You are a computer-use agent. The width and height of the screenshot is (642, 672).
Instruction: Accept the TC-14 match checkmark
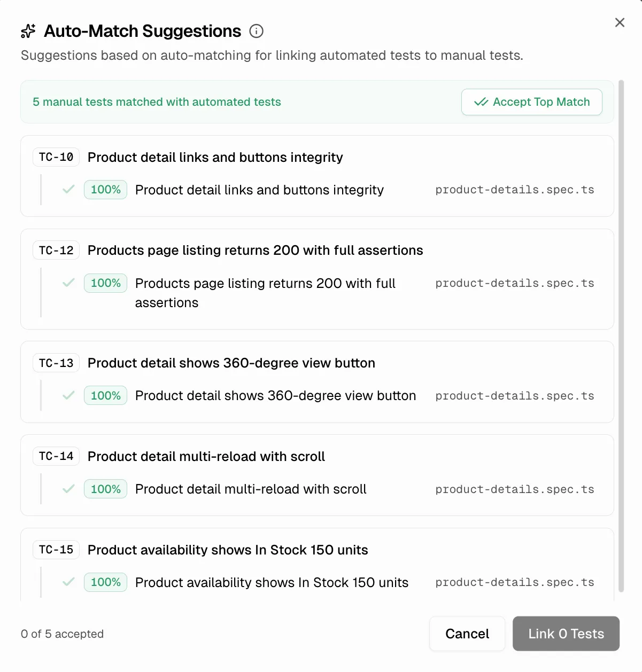point(68,489)
